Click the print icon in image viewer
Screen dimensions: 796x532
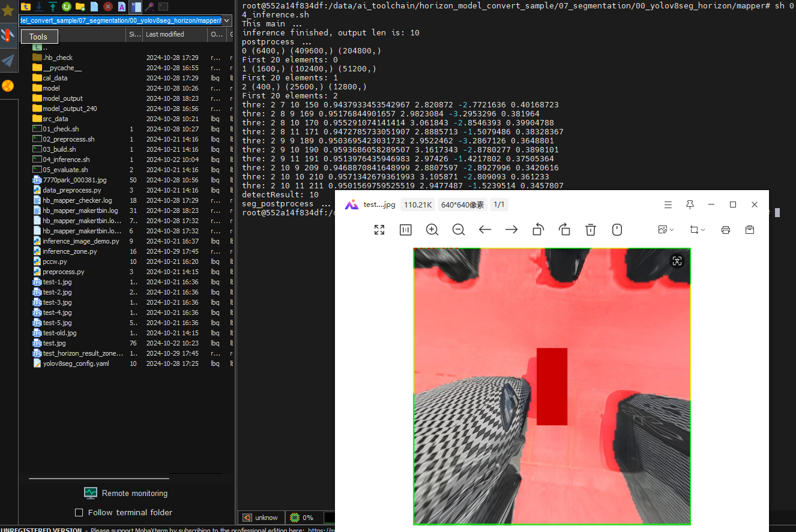point(726,230)
